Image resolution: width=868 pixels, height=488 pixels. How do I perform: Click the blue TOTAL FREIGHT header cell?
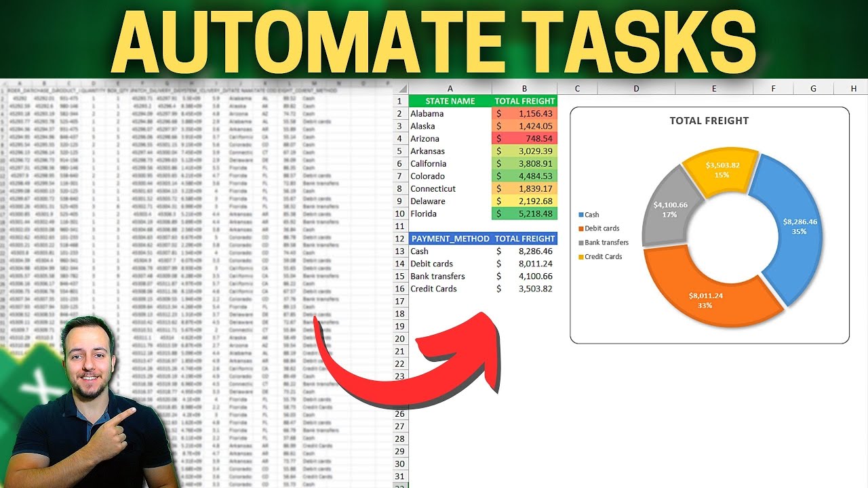[525, 239]
